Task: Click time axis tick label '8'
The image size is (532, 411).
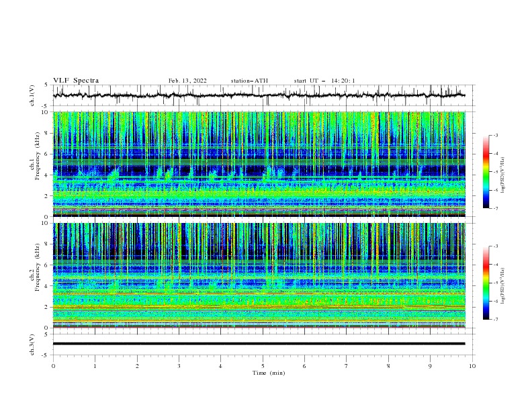Action: point(388,366)
